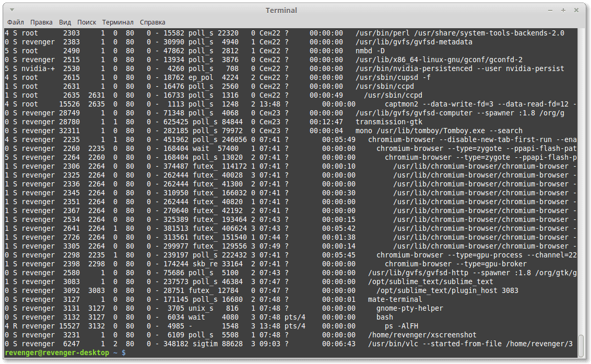Open the Вид menu
The height and width of the screenshot is (364, 591).
(x=65, y=22)
